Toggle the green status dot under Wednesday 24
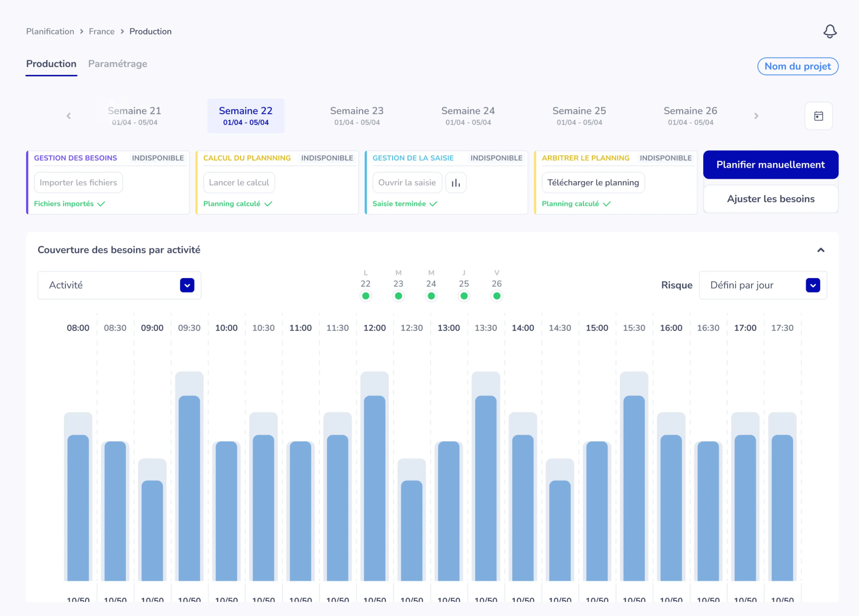This screenshot has height=616, width=859. (431, 296)
